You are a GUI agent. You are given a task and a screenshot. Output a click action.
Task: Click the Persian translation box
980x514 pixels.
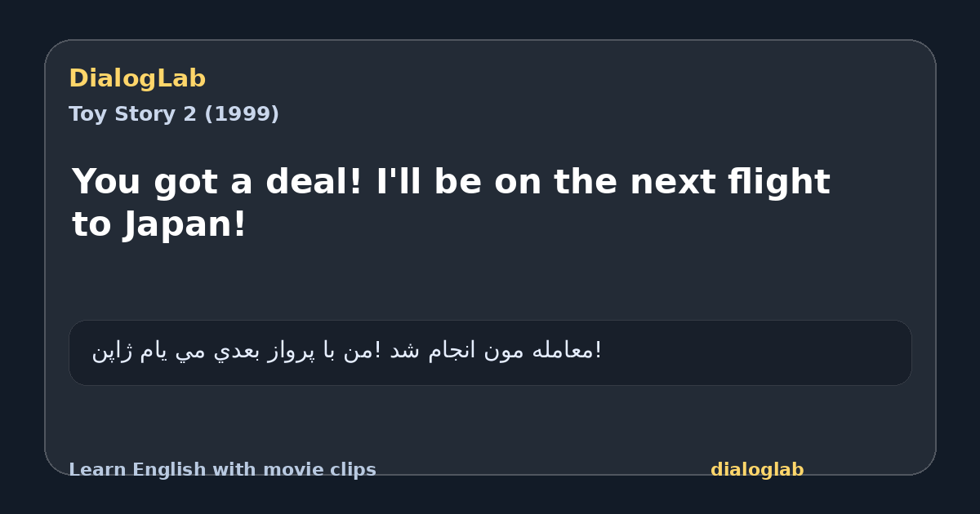[x=490, y=352]
